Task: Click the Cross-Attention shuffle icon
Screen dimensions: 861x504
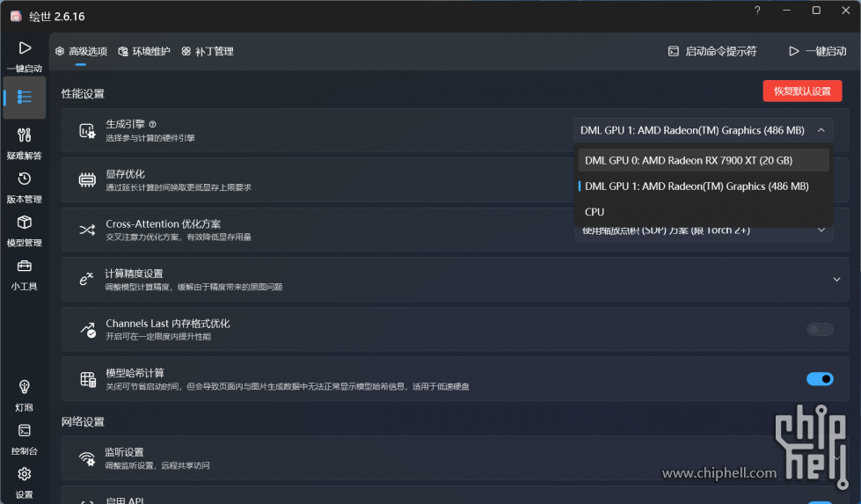Action: [87, 230]
